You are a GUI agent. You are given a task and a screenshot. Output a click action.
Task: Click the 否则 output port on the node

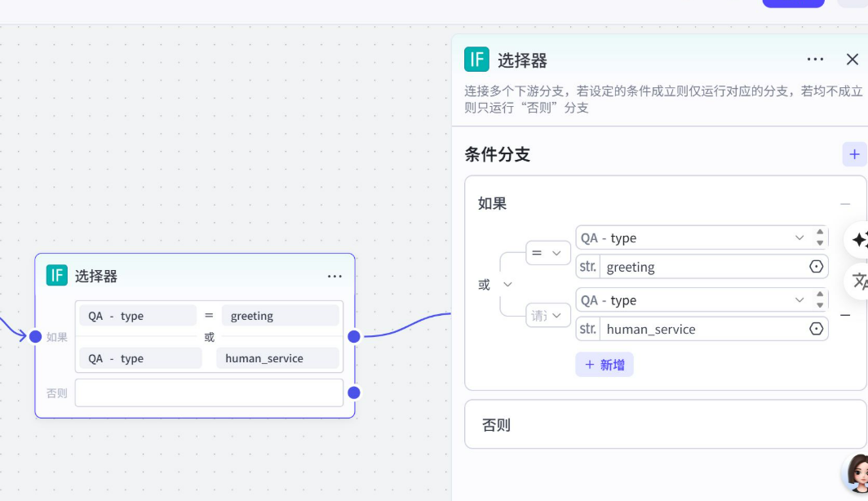(354, 392)
